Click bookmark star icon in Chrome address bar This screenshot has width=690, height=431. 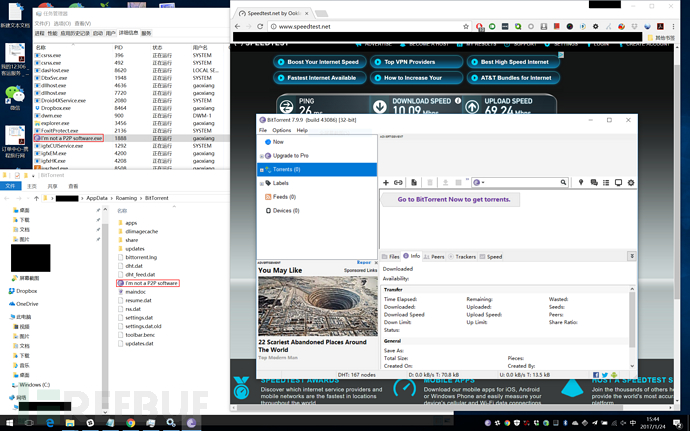466,26
